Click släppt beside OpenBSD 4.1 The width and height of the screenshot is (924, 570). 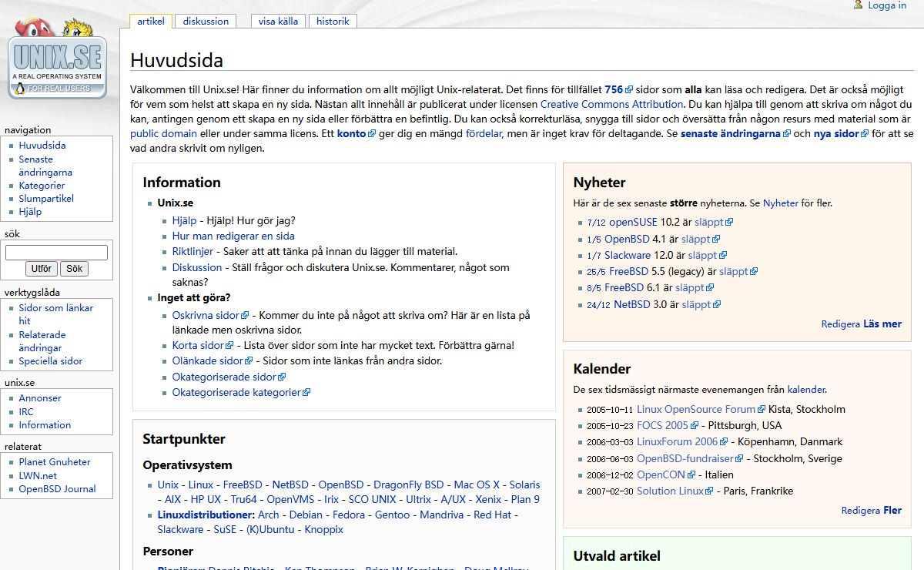click(x=701, y=239)
